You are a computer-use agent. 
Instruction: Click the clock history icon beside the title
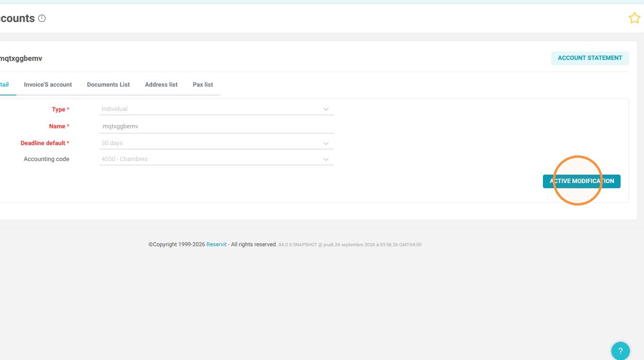point(42,18)
